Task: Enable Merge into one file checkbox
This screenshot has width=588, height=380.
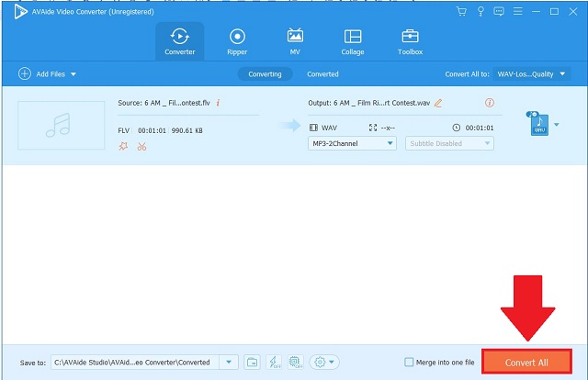Action: coord(409,362)
